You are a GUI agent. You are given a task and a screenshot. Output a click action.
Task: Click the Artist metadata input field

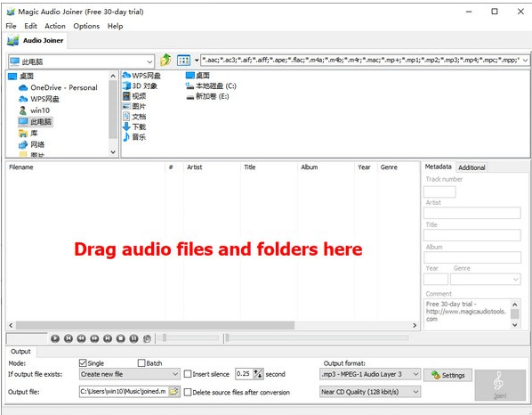pyautogui.click(x=472, y=213)
